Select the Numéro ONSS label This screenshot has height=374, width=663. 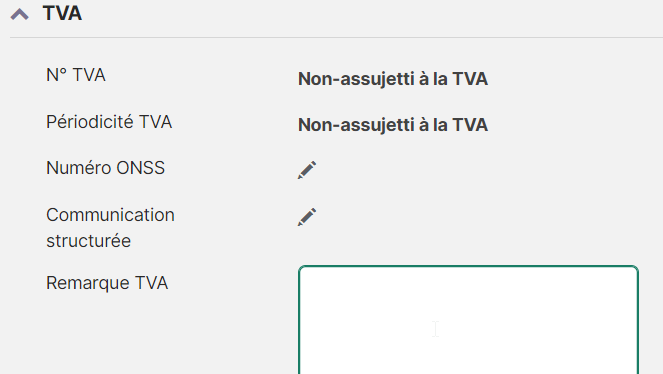click(105, 168)
